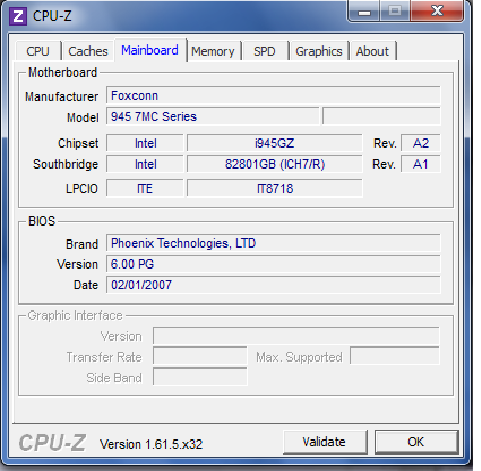Image resolution: width=481 pixels, height=471 pixels.
Task: Select the 945 7MC Series model field
Action: pos(213,116)
